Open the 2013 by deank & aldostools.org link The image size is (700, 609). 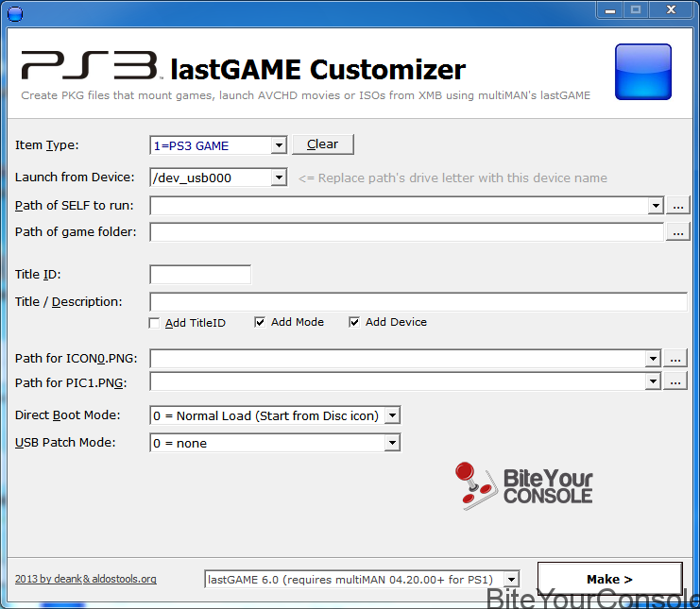(x=86, y=579)
